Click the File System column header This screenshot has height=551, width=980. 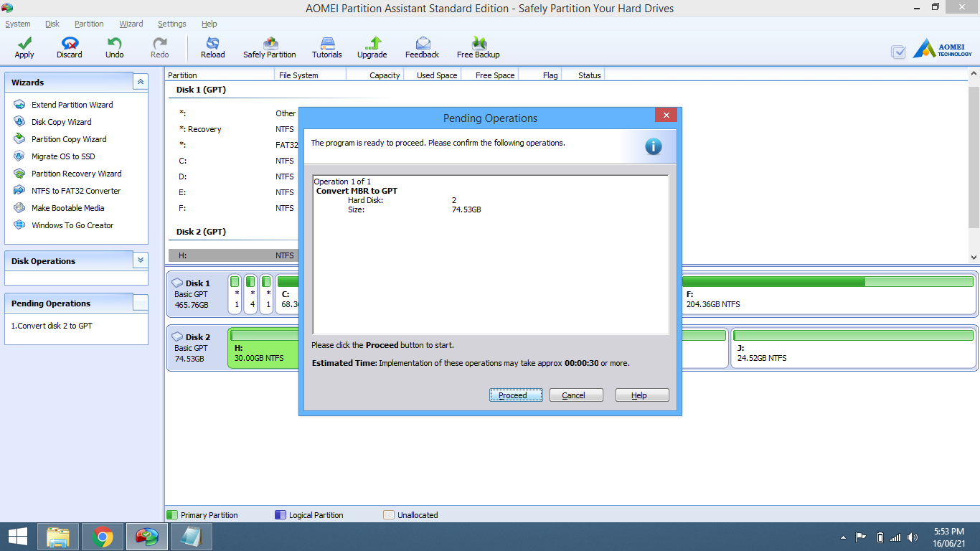(x=310, y=75)
